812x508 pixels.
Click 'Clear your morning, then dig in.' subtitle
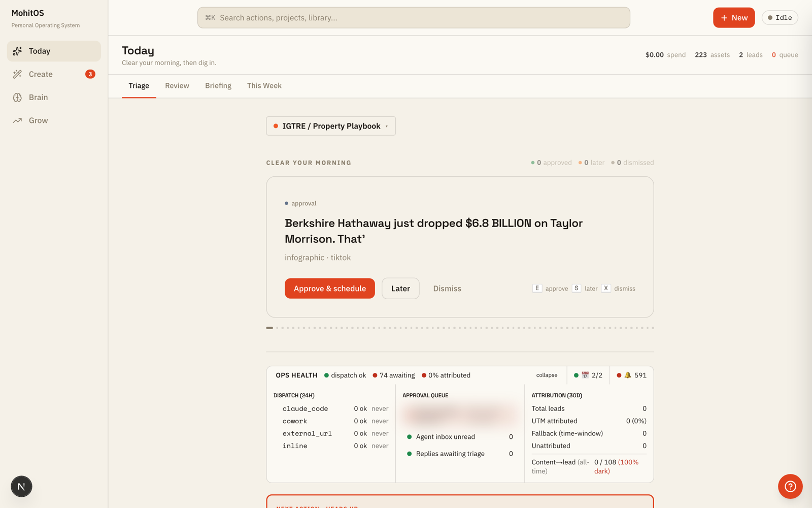[x=169, y=63]
